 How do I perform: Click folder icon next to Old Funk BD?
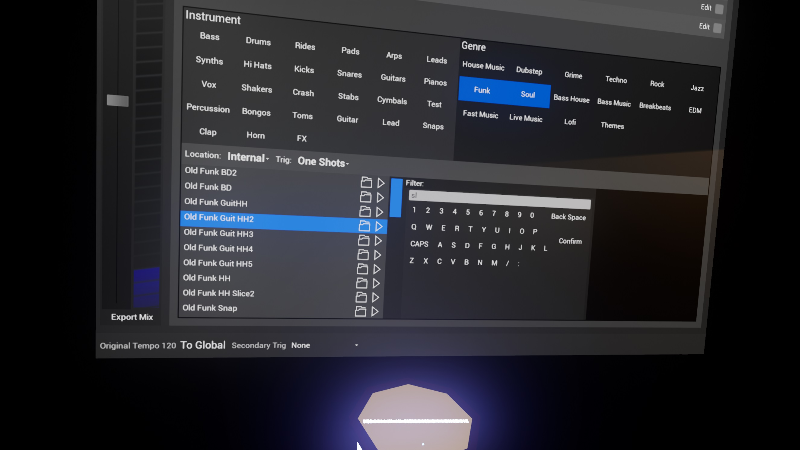coord(366,197)
